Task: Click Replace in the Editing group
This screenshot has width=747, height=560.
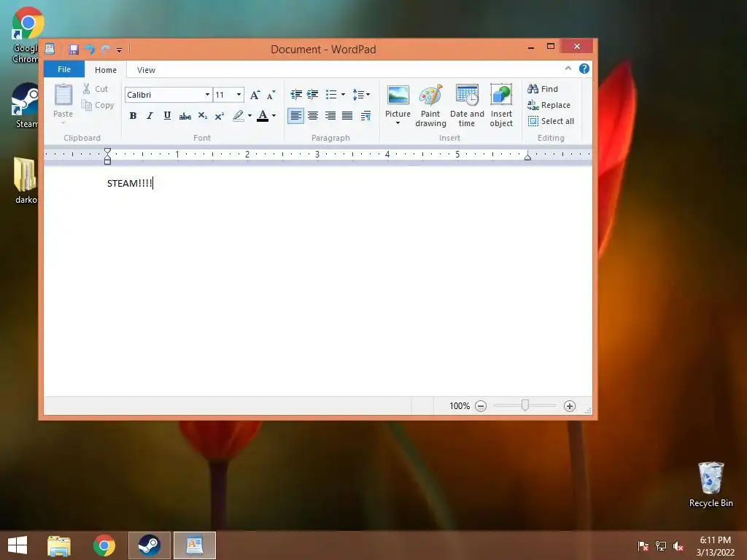Action: (549, 105)
